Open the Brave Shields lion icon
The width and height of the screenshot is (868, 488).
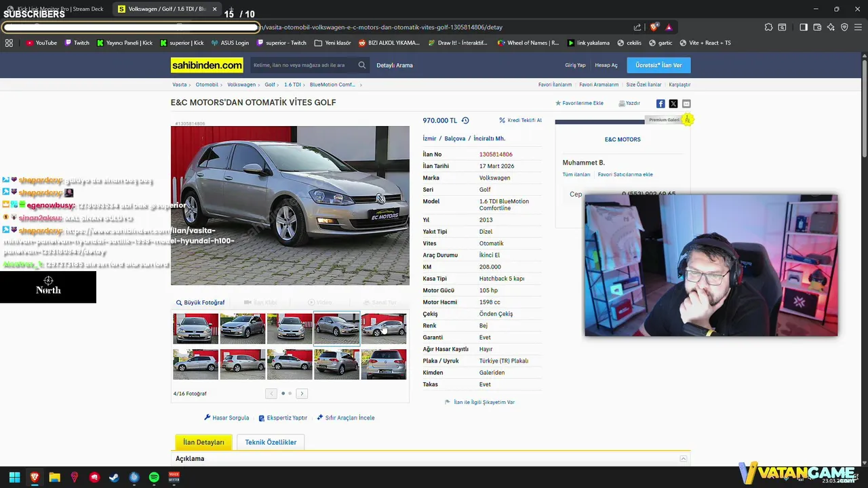pyautogui.click(x=654, y=27)
